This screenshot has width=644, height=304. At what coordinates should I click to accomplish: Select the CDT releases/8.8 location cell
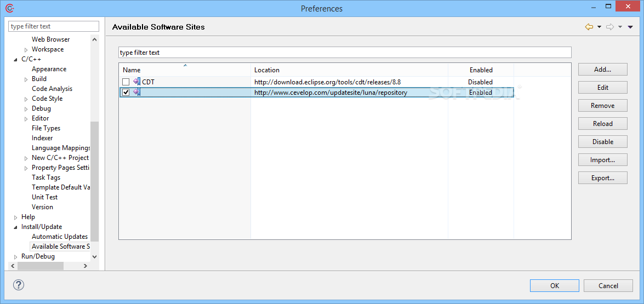[327, 82]
